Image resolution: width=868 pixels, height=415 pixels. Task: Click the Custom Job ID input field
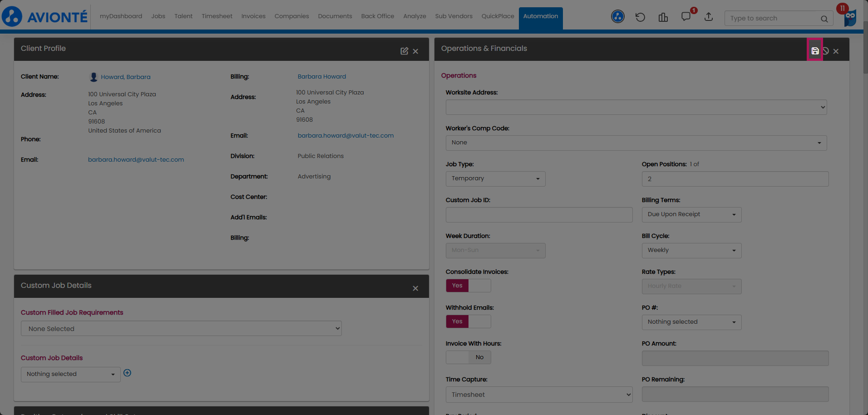pyautogui.click(x=539, y=215)
